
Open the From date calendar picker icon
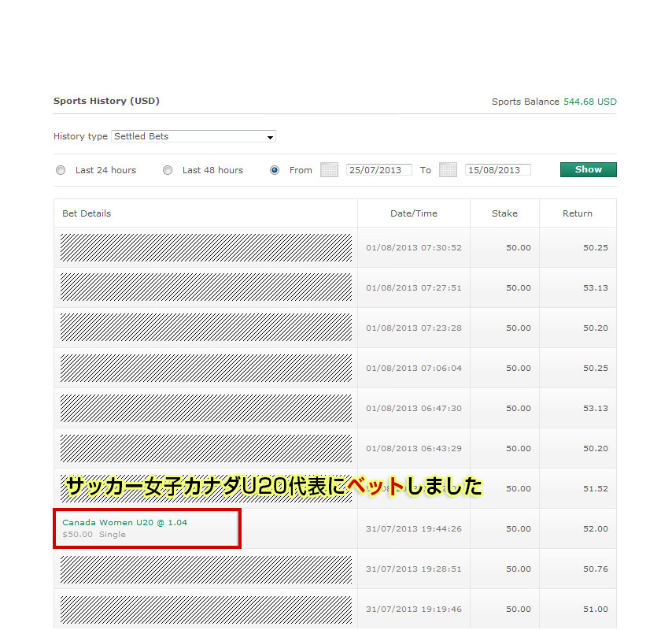329,170
